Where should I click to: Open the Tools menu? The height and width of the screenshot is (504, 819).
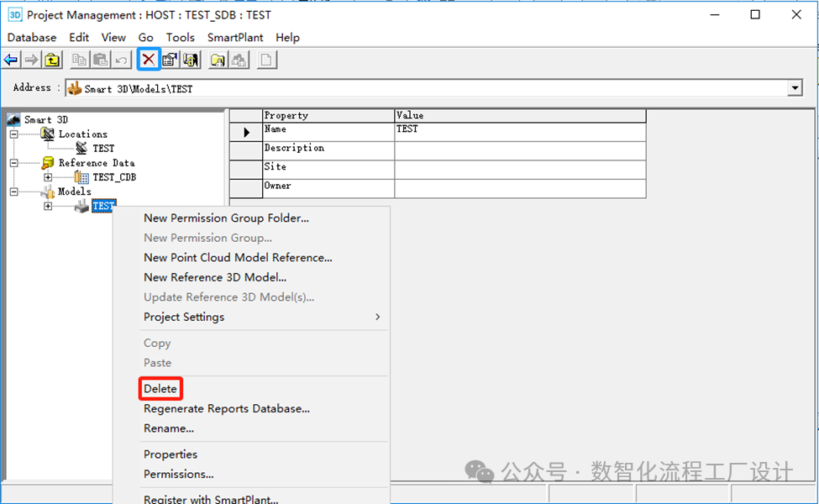tap(181, 38)
